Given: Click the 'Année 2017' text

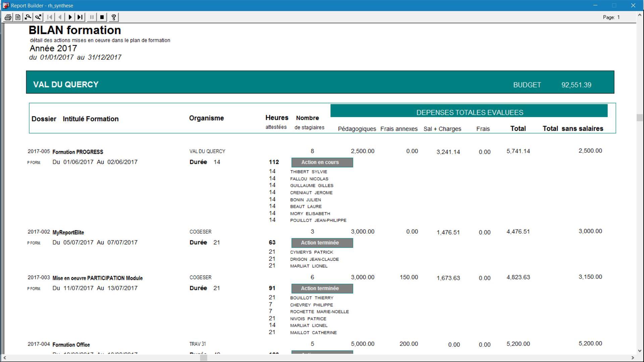Looking at the screenshot, I should point(53,48).
